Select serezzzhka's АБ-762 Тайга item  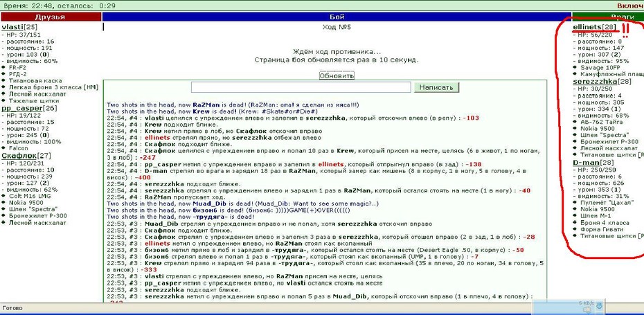pyautogui.click(x=602, y=122)
